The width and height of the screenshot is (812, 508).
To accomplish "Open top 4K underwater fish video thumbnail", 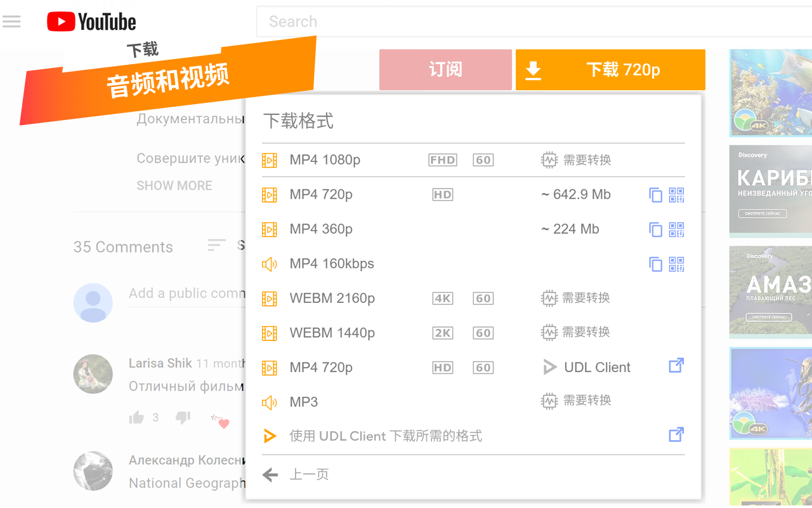I will click(x=771, y=93).
